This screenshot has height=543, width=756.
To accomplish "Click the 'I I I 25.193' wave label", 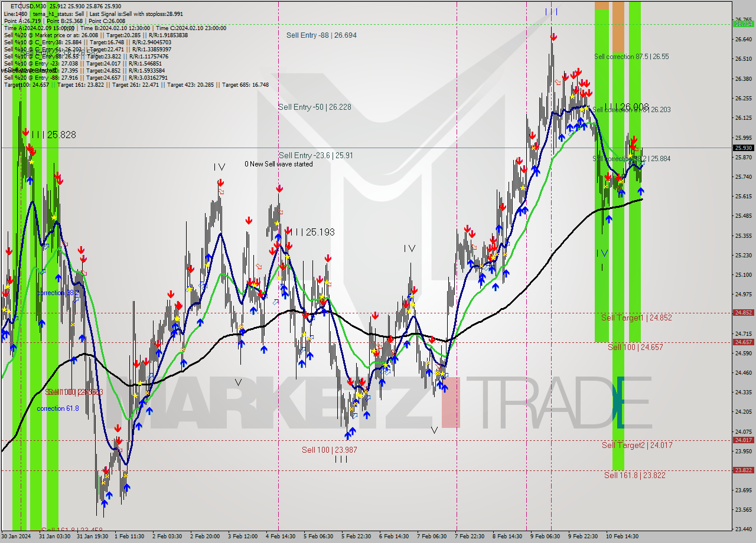I will (312, 232).
